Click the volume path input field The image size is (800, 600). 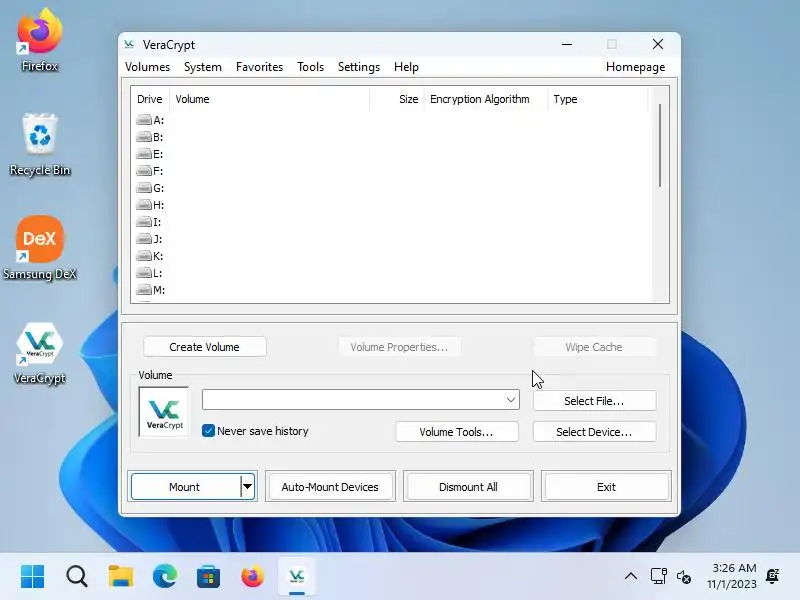pyautogui.click(x=353, y=400)
